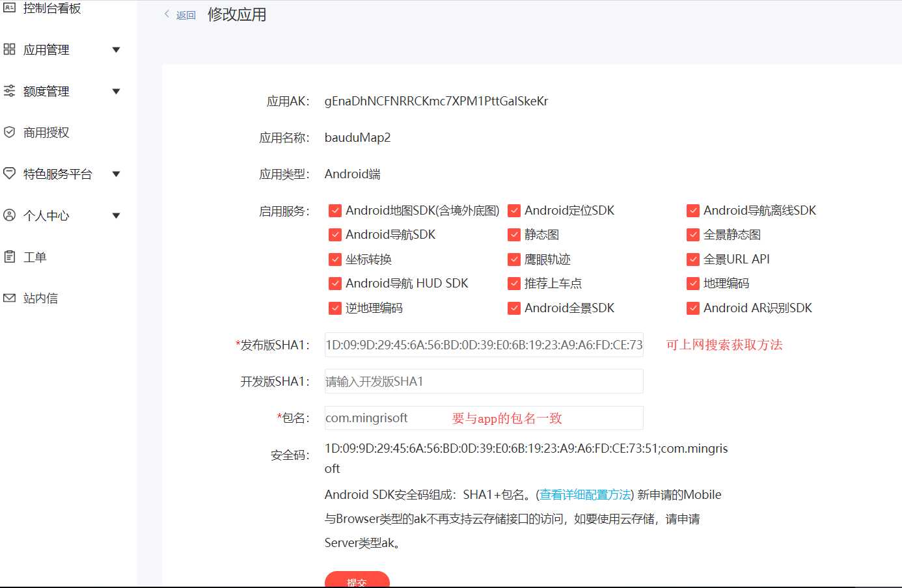
Task: Toggle the Android导航SDK checkbox
Action: (335, 235)
